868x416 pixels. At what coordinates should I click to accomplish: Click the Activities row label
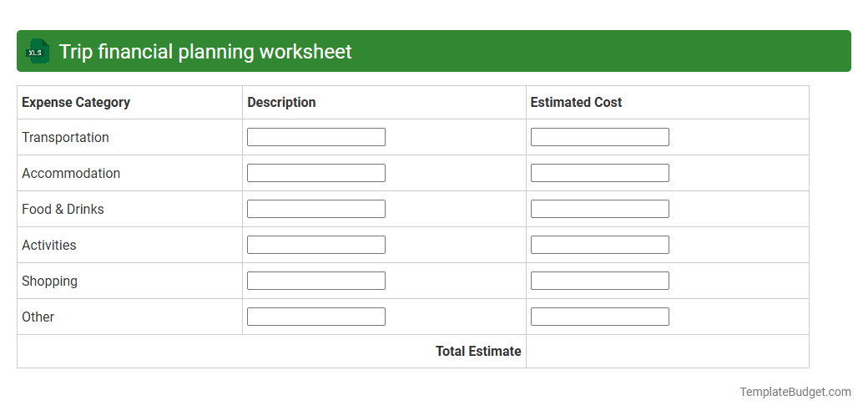[x=48, y=245]
